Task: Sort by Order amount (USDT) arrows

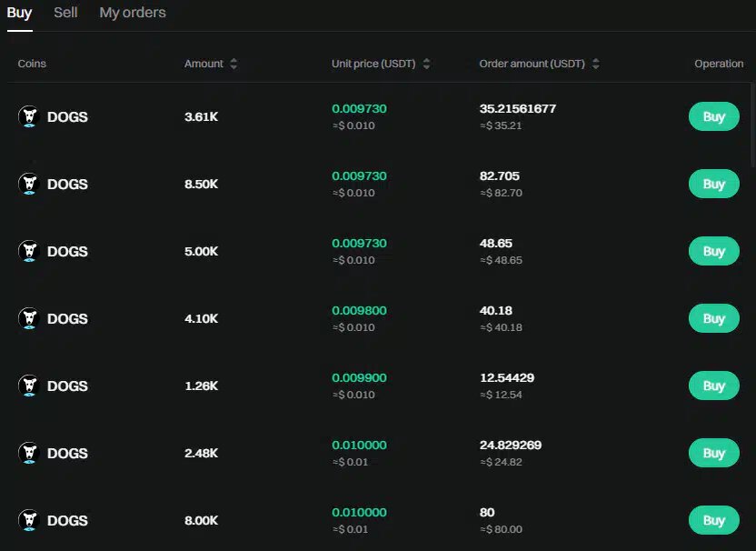Action: tap(596, 64)
